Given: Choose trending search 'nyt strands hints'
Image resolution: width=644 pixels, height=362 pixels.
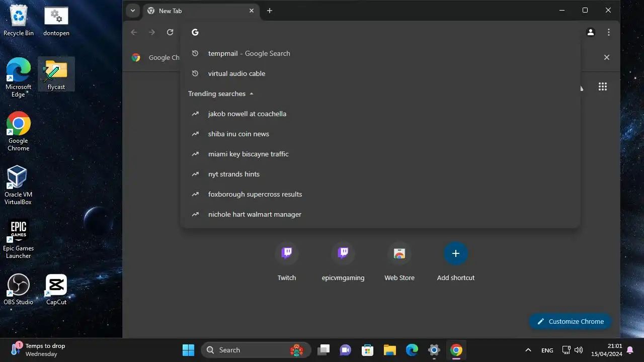Looking at the screenshot, I should tap(380, 174).
